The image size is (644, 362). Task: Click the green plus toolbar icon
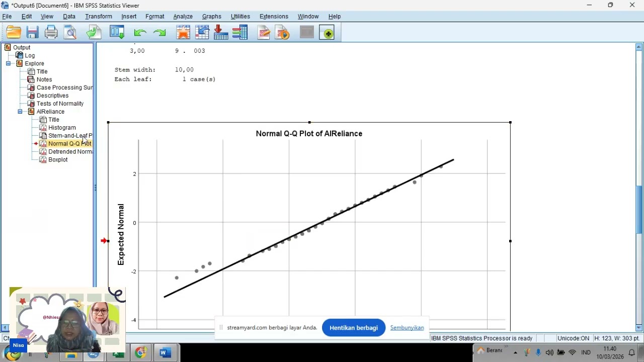click(x=327, y=33)
